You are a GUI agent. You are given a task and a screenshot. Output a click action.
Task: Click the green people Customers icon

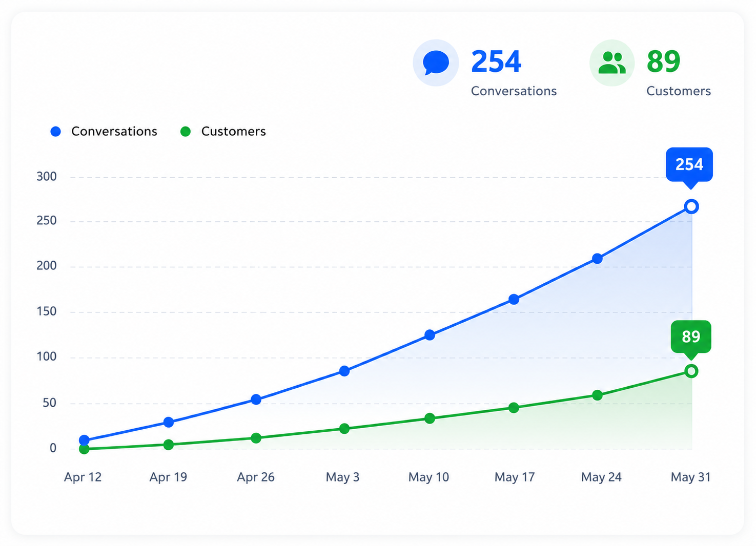coord(612,63)
